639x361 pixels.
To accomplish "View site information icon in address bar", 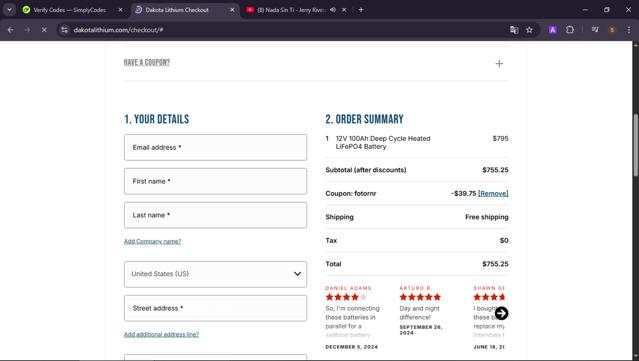I will (64, 30).
